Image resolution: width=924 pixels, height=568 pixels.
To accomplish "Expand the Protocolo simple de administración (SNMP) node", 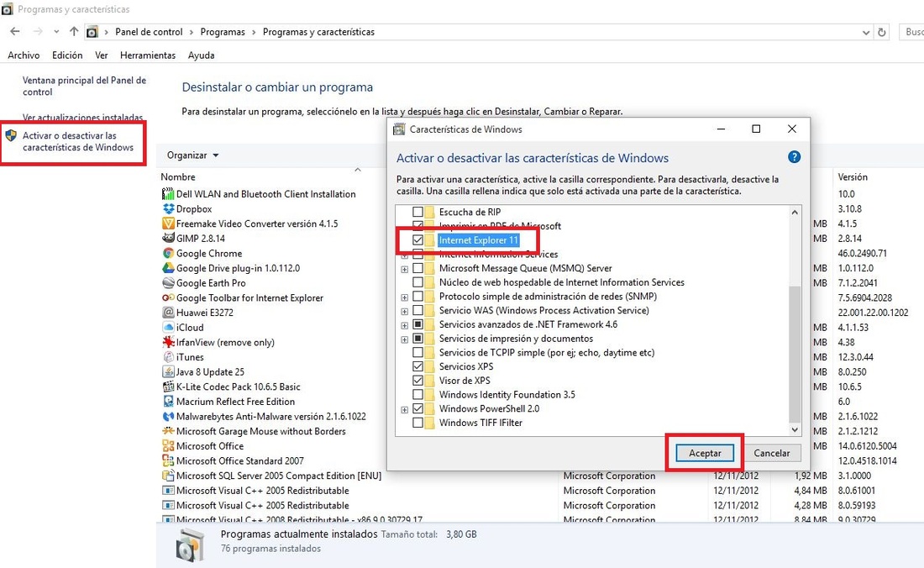I will 404,297.
